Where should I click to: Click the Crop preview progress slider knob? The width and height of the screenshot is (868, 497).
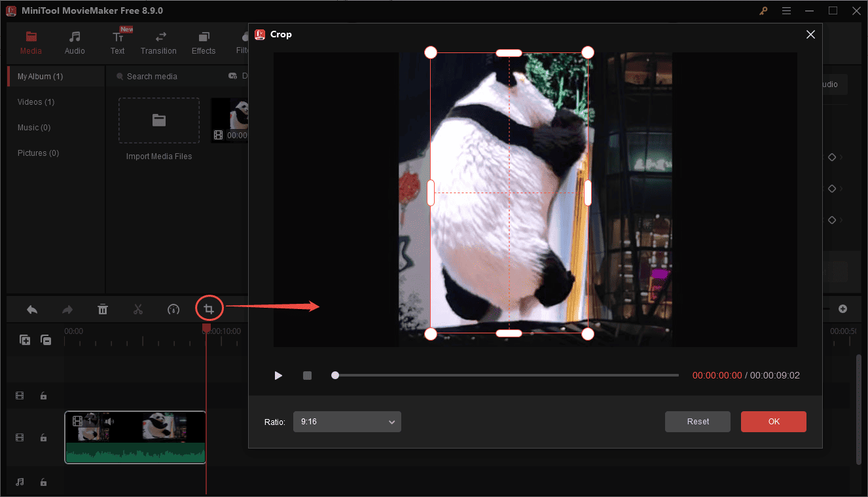335,375
